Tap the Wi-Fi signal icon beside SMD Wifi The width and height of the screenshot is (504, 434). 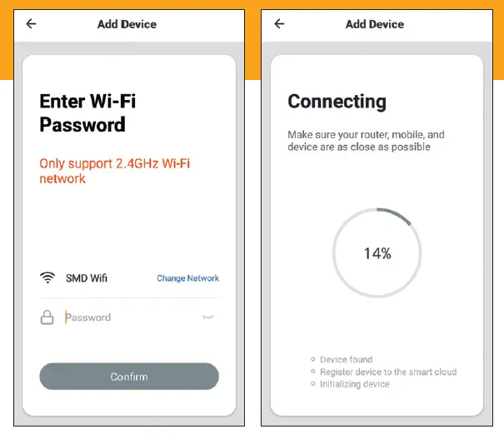[x=47, y=278]
